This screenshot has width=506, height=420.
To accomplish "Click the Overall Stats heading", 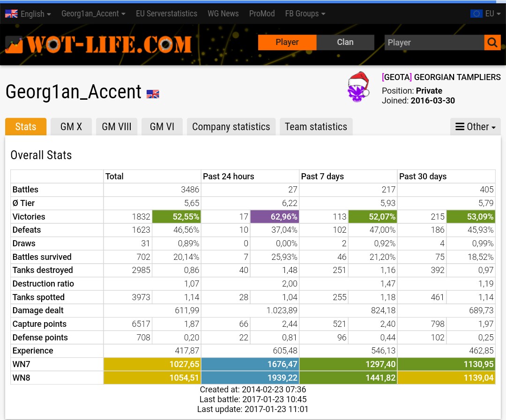I will pyautogui.click(x=41, y=155).
